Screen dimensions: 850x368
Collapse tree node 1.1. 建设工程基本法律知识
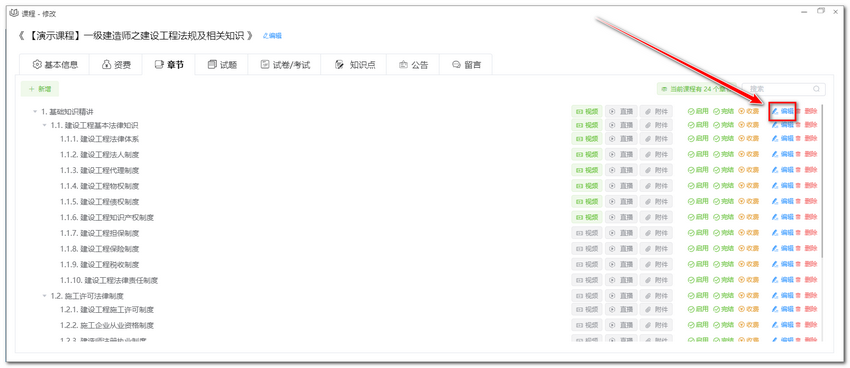[x=44, y=125]
